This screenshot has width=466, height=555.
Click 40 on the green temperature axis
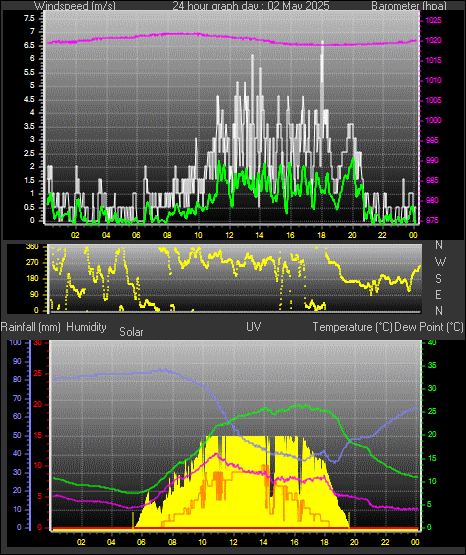[432, 342]
